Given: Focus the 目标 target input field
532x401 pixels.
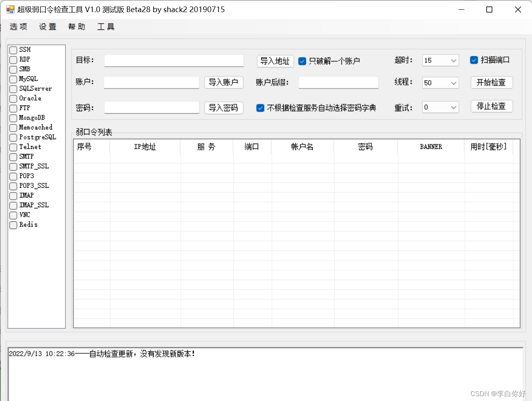Looking at the screenshot, I should coord(174,61).
